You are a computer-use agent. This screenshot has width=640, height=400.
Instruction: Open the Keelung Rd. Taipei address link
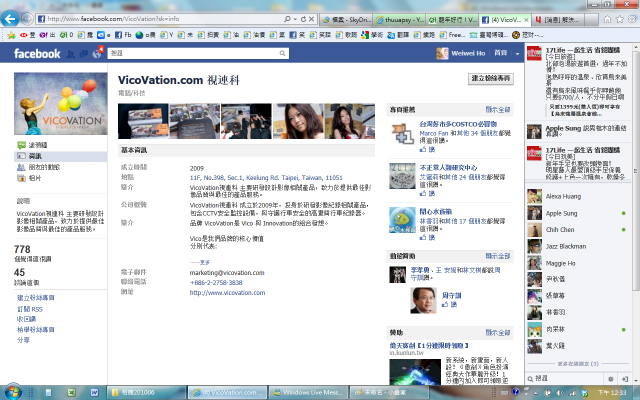pos(266,178)
